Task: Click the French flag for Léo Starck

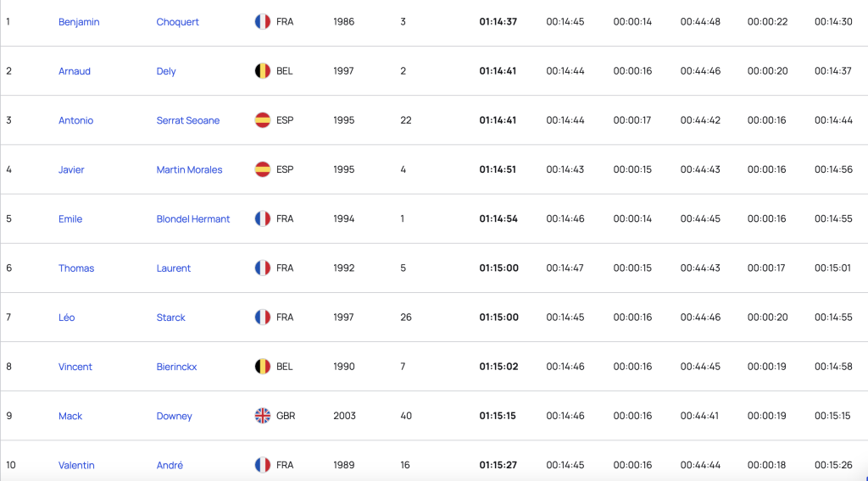Action: pyautogui.click(x=263, y=318)
